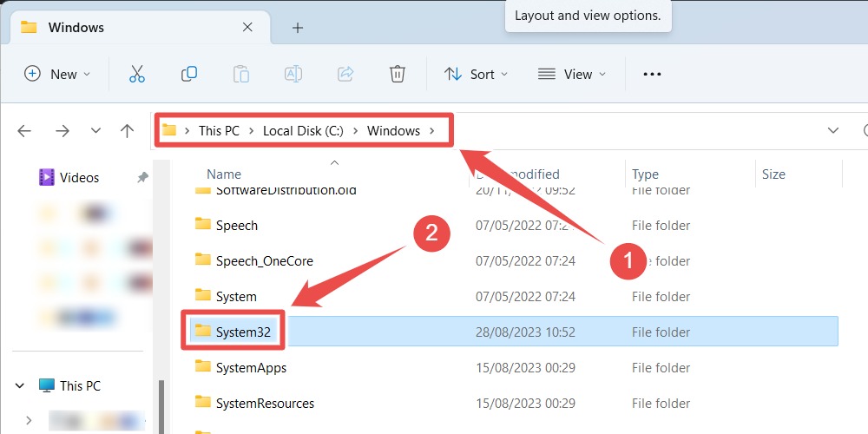
Task: Sort by Type column header
Action: point(646,174)
